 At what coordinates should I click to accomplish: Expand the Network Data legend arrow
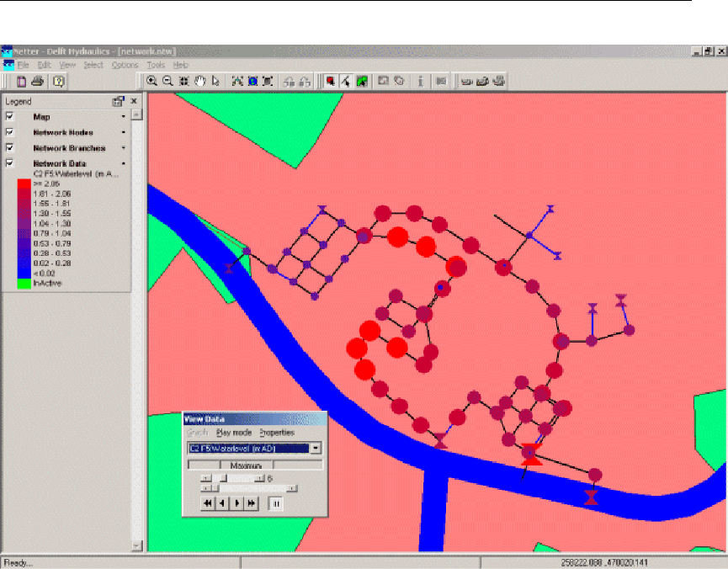pyautogui.click(x=124, y=163)
